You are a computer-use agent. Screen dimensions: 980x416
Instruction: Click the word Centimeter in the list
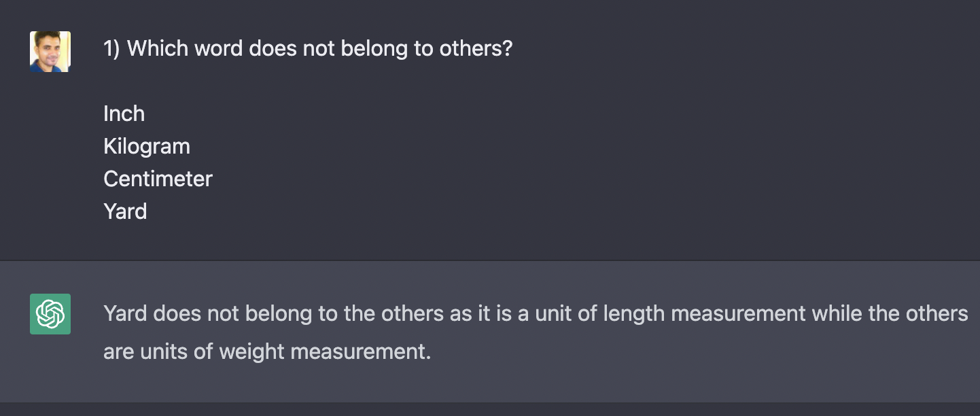tap(158, 179)
